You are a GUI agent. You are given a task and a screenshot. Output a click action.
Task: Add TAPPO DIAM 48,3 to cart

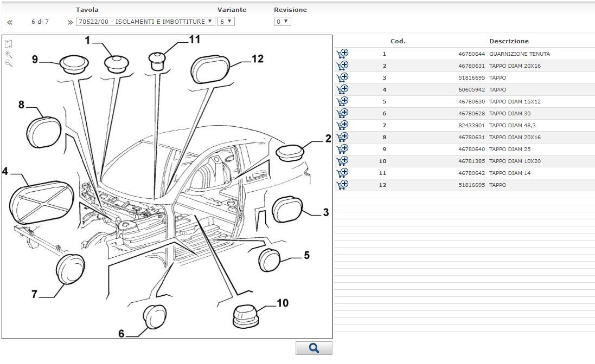pos(342,125)
